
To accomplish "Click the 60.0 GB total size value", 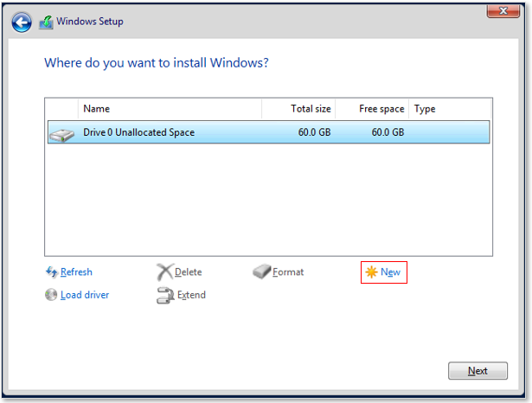I will click(314, 132).
